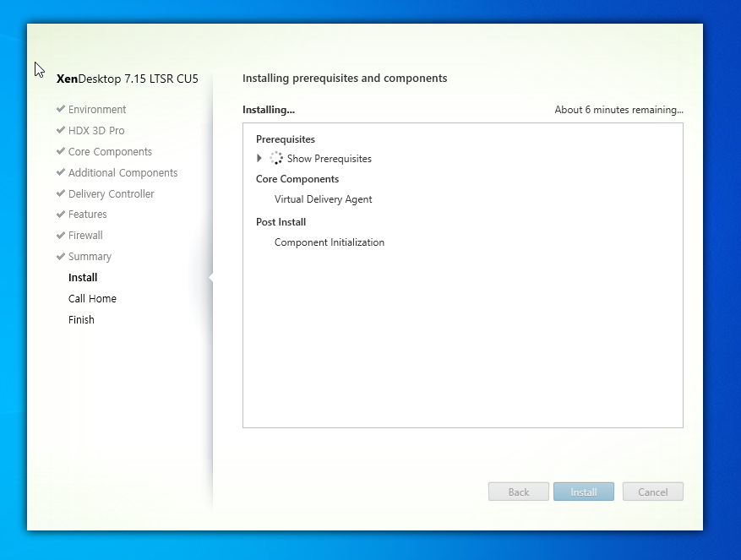Go to the Features step
Viewport: 741px width, 560px height.
tap(87, 215)
